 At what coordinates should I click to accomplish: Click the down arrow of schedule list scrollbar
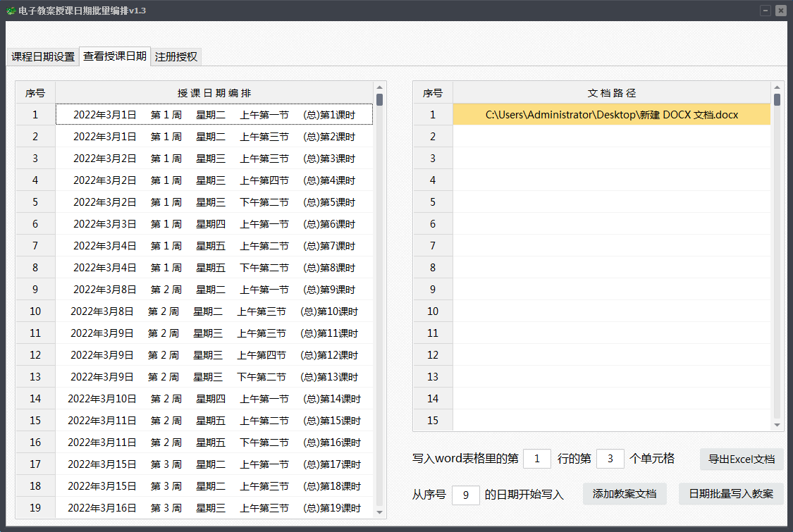[x=379, y=512]
